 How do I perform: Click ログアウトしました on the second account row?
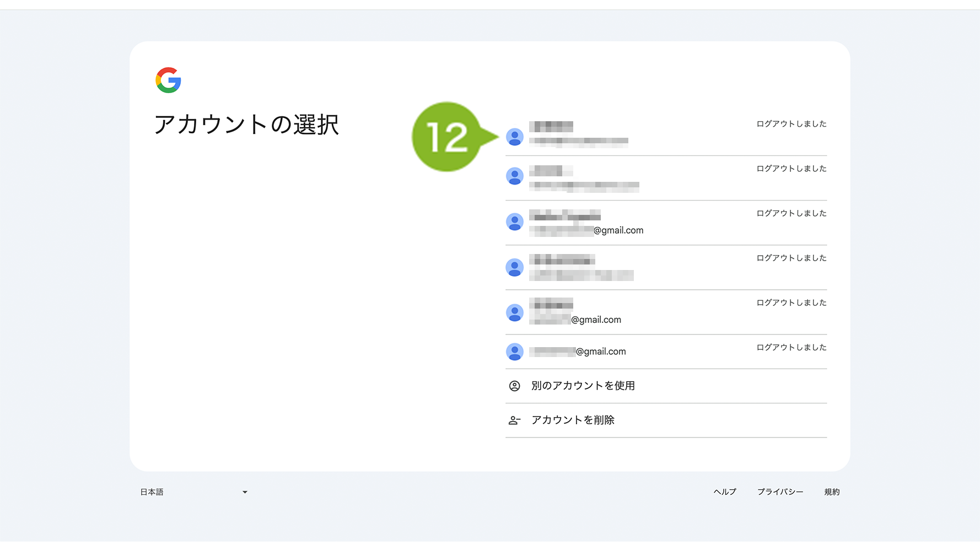coord(791,169)
